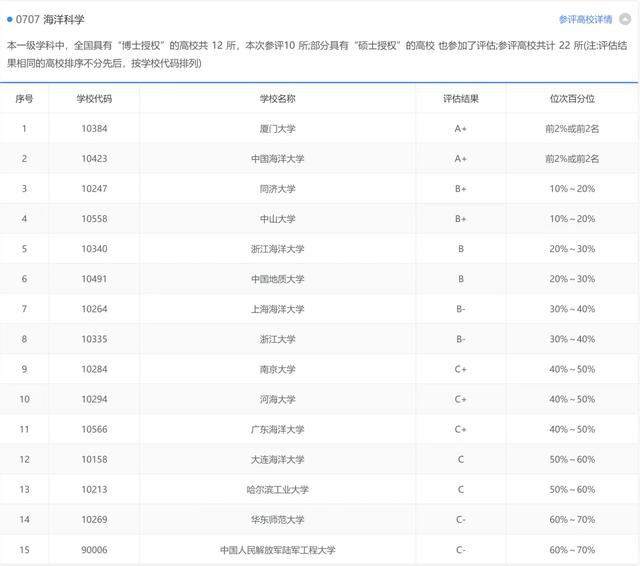Select the 中国地质大学 cell
640x566 pixels.
[278, 279]
